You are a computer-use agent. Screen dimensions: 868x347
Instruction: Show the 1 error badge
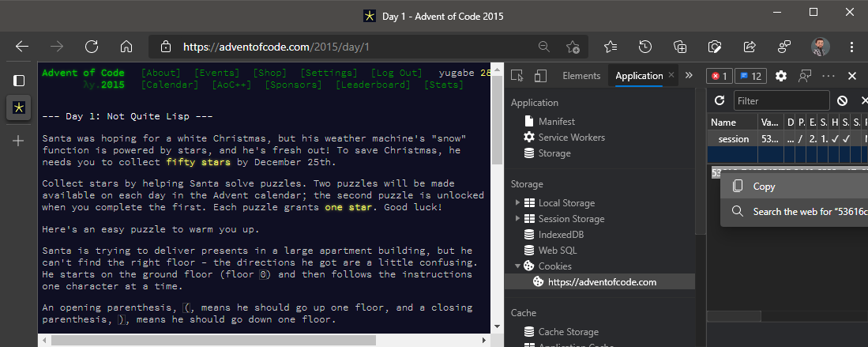click(x=720, y=76)
